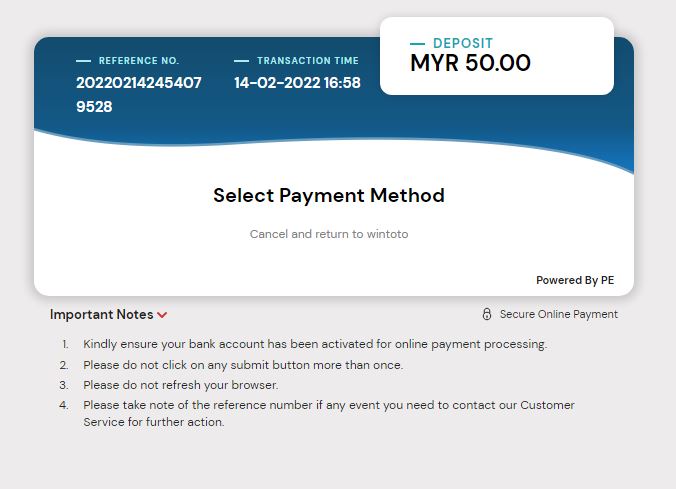Click the note about submit button clicks
Screen dimensions: 676x489
tap(243, 365)
